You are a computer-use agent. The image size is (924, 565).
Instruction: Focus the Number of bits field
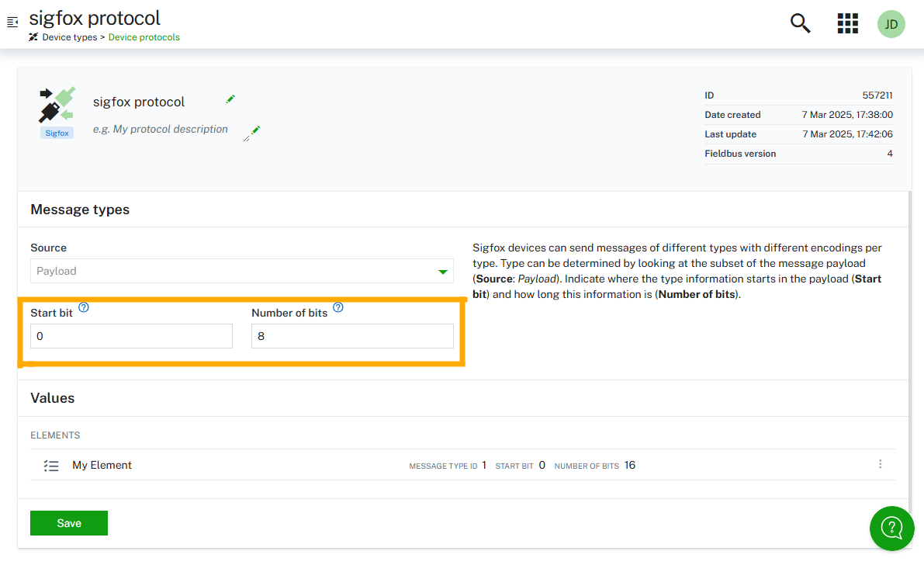click(x=352, y=336)
